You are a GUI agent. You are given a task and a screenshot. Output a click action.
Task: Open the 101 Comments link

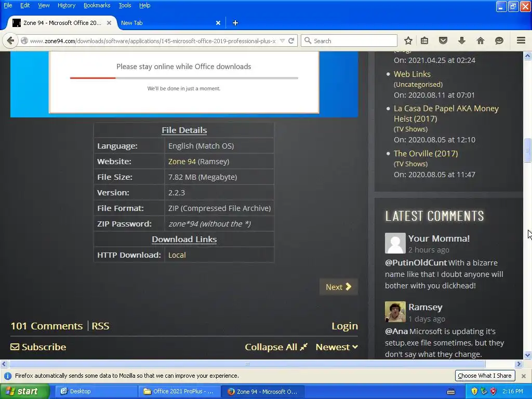(x=46, y=326)
